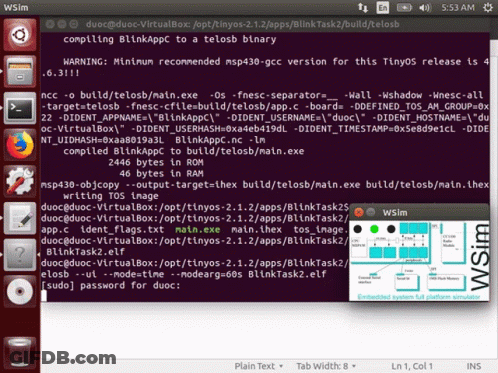Click 'compiling BlinkAppC to a telosb binary' line
Image resolution: width=498 pixels, height=373 pixels.
tap(170, 39)
